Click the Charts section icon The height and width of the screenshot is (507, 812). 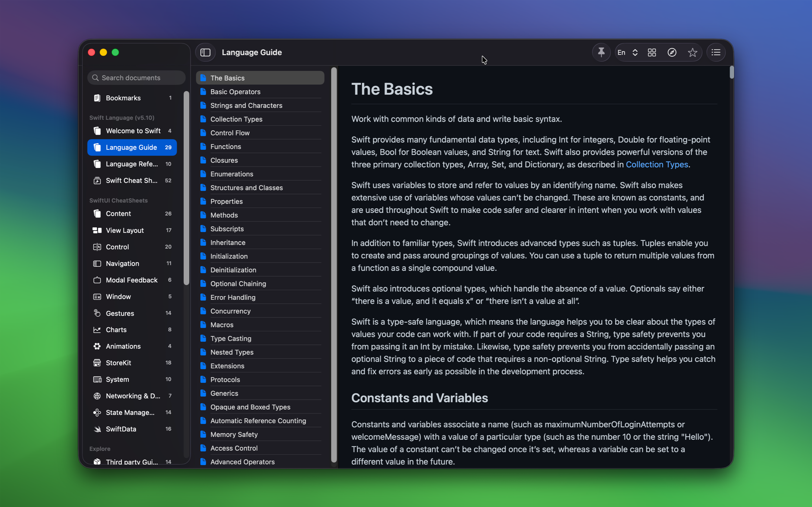point(97,330)
